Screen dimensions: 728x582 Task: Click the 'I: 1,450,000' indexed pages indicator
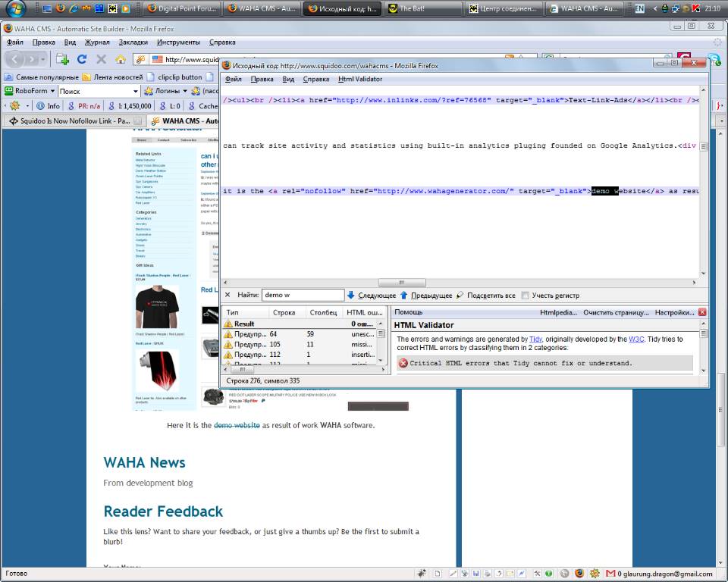click(x=130, y=106)
